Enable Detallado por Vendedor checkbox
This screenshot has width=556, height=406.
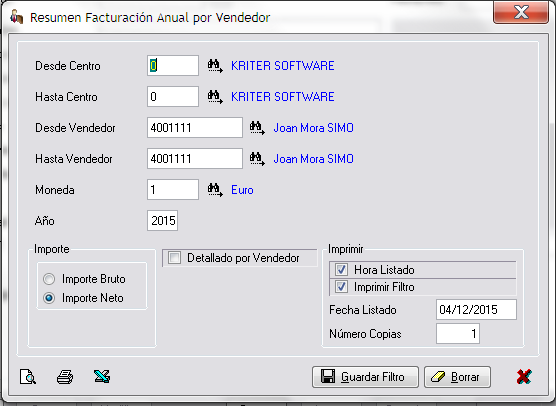(x=174, y=258)
